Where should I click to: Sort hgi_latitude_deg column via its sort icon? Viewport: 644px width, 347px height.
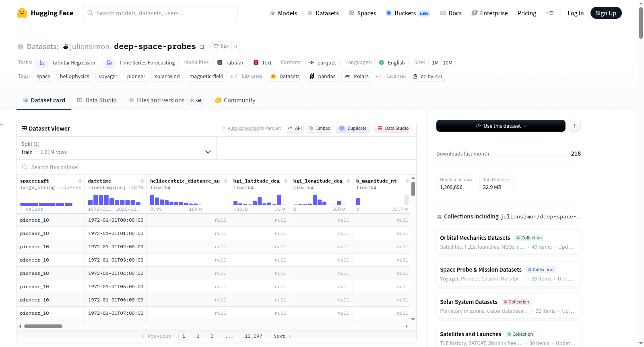[x=285, y=181]
